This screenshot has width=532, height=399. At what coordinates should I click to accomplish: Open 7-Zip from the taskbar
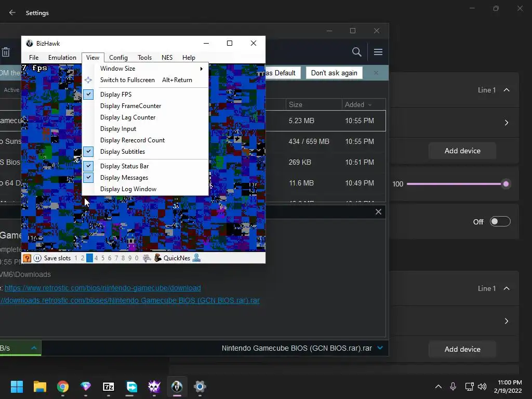[109, 387]
